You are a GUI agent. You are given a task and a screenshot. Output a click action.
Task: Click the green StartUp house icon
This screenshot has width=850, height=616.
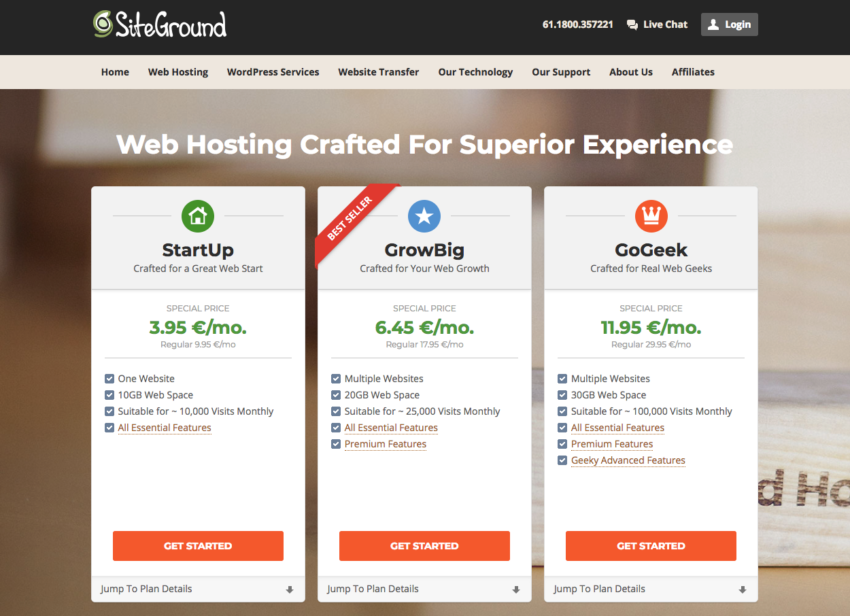click(x=198, y=216)
